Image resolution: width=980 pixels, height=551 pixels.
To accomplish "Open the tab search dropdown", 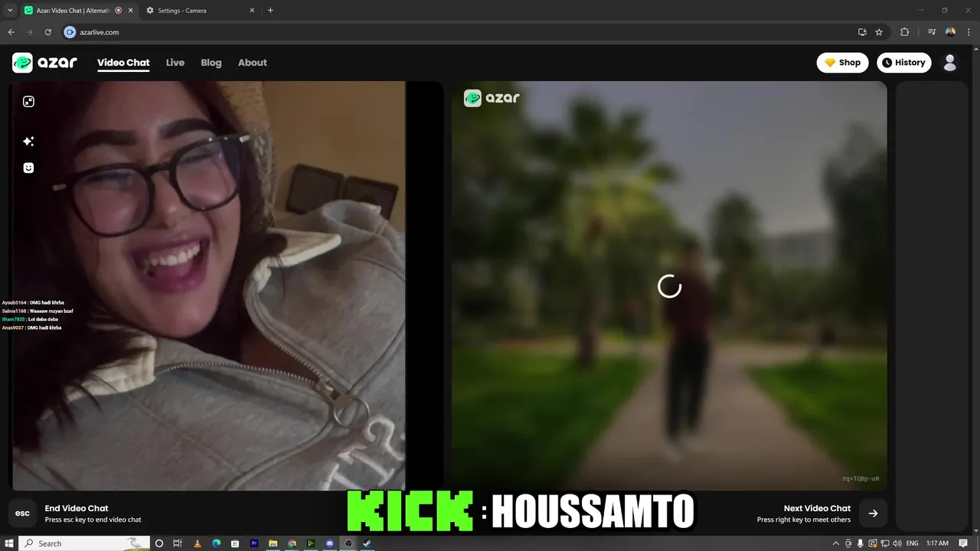I will 9,11.
